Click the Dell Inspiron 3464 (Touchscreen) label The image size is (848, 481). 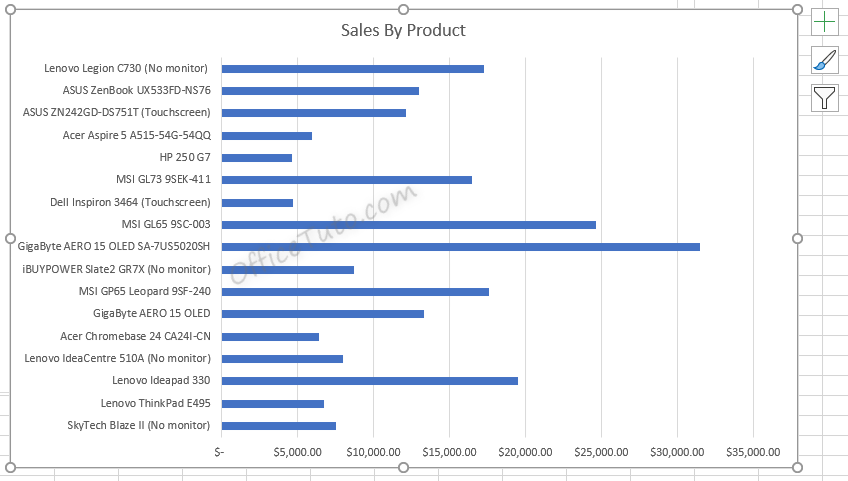(130, 202)
